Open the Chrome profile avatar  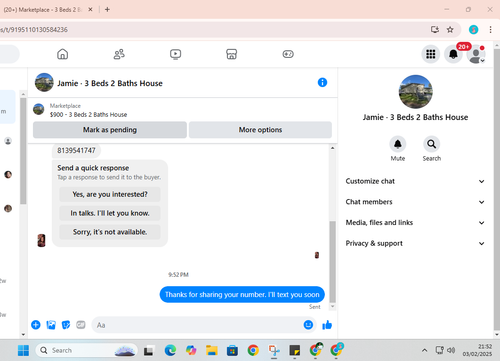point(473,30)
